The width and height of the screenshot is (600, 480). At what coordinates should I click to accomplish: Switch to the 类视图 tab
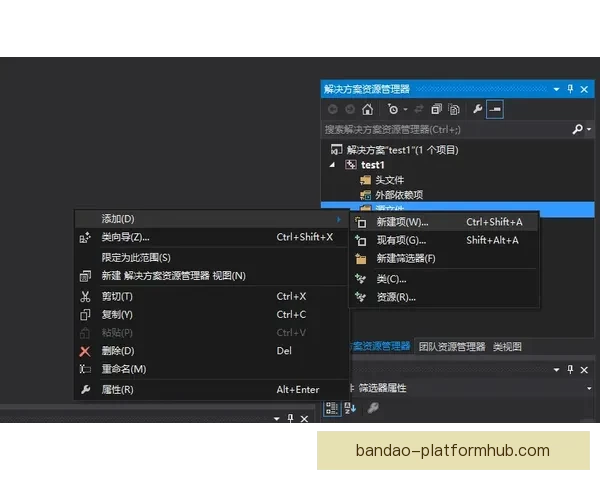(x=507, y=347)
